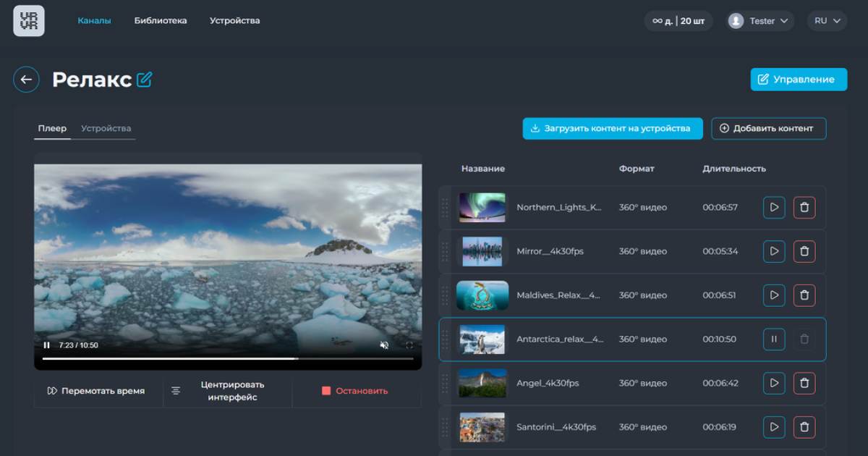Delete the Northern_Lights video from list

[x=804, y=208]
